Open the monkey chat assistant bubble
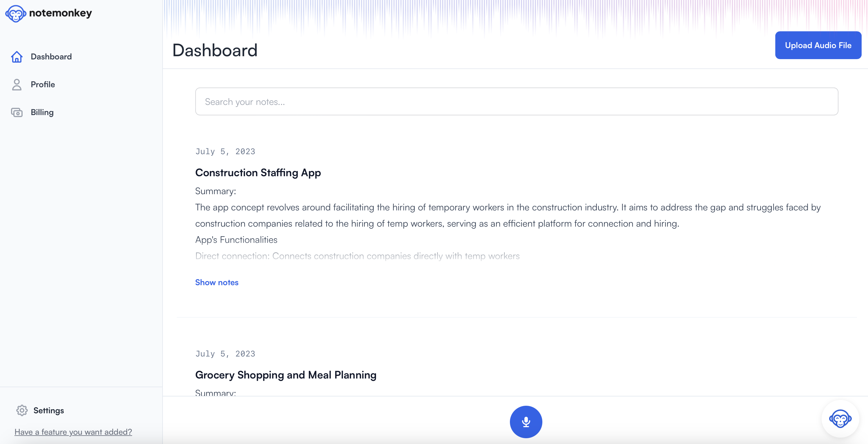 tap(840, 419)
